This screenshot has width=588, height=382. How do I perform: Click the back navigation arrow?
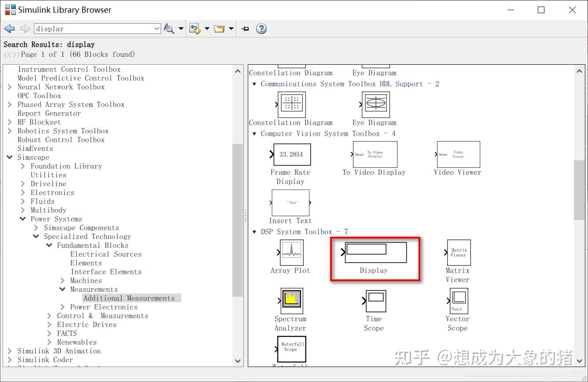[9, 28]
